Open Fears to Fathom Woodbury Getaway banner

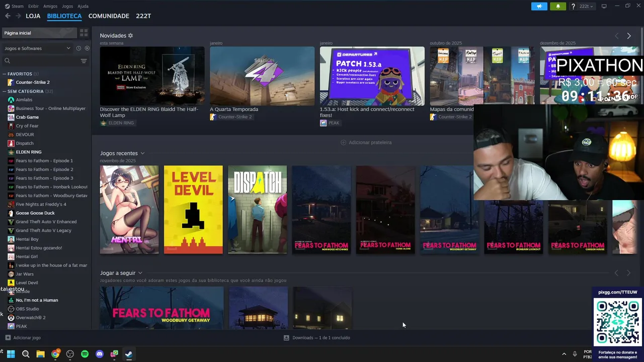[162, 308]
